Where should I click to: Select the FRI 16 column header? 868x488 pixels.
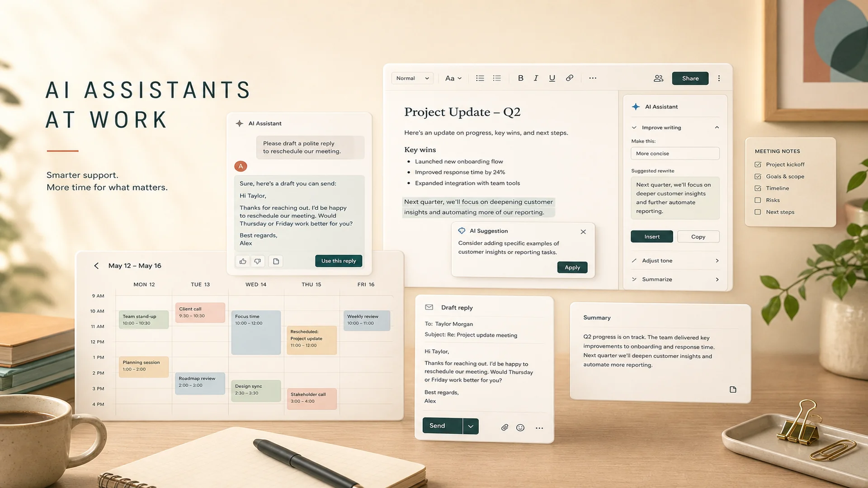point(366,285)
